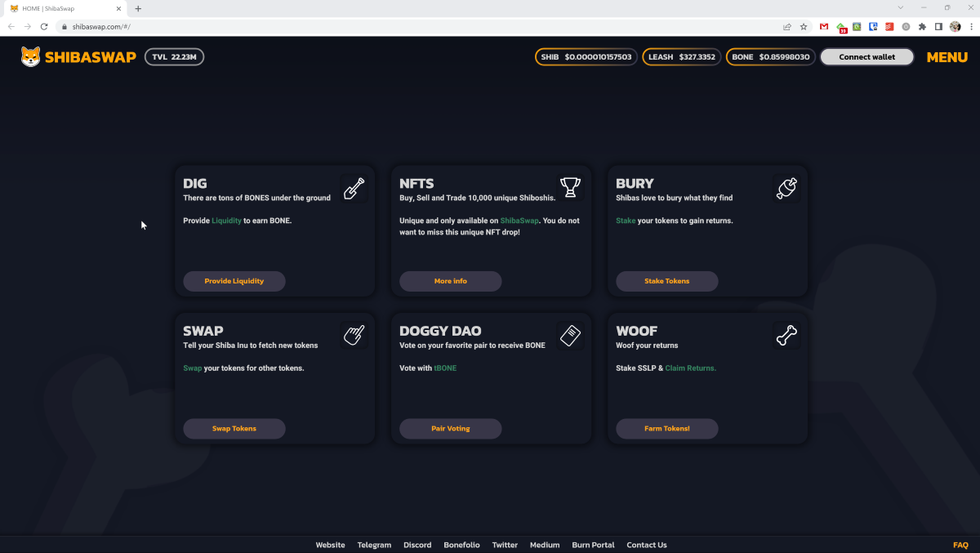Screen dimensions: 980x553
Task: Click the DOGGY DAO card heading
Action: [440, 331]
